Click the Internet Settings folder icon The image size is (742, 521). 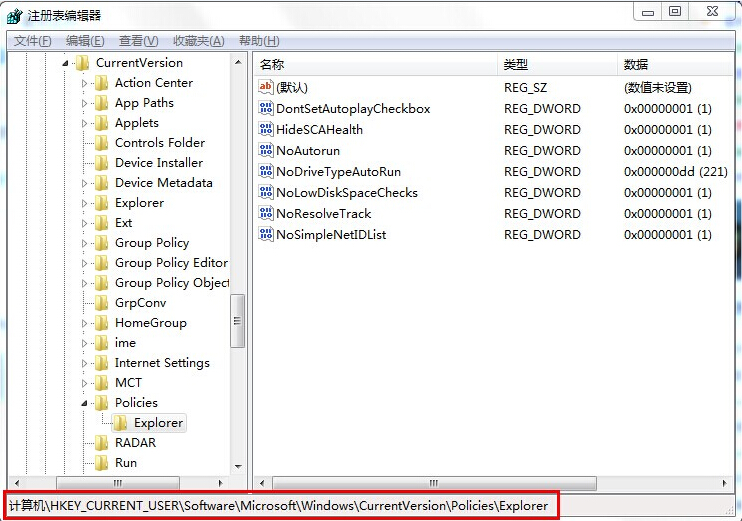pyautogui.click(x=101, y=363)
